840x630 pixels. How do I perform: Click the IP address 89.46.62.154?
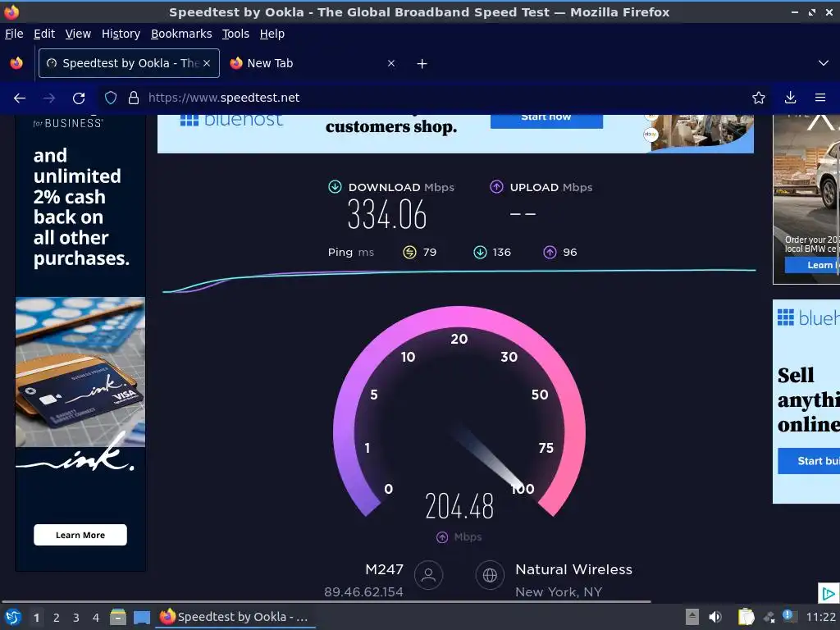tap(363, 592)
